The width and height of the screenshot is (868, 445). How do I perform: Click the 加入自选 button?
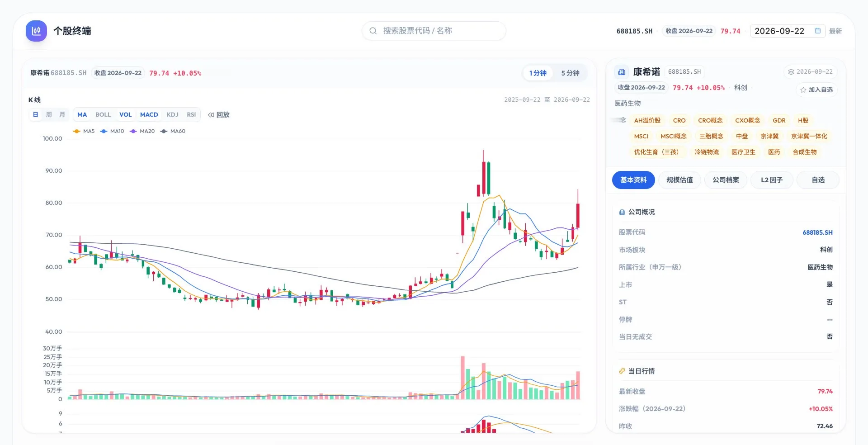[x=816, y=90]
